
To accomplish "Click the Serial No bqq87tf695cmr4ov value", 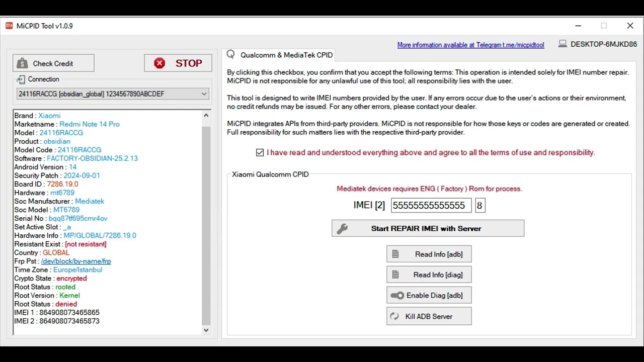I will coord(78,219).
